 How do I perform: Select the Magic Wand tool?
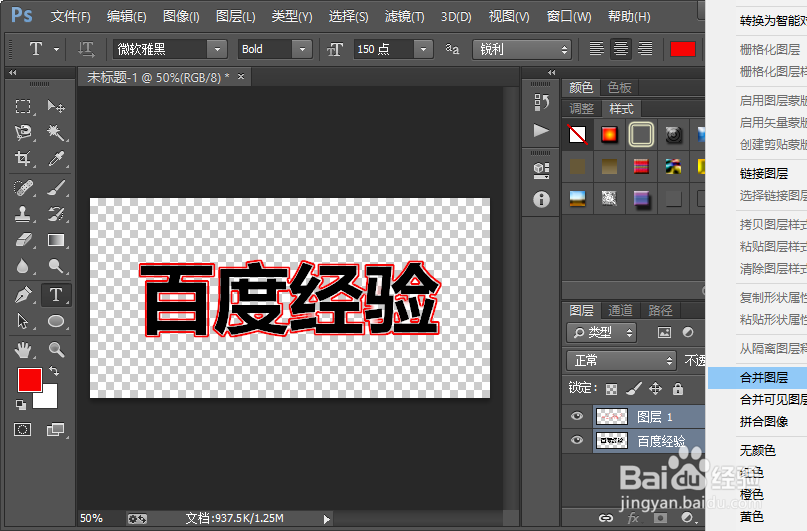point(56,132)
